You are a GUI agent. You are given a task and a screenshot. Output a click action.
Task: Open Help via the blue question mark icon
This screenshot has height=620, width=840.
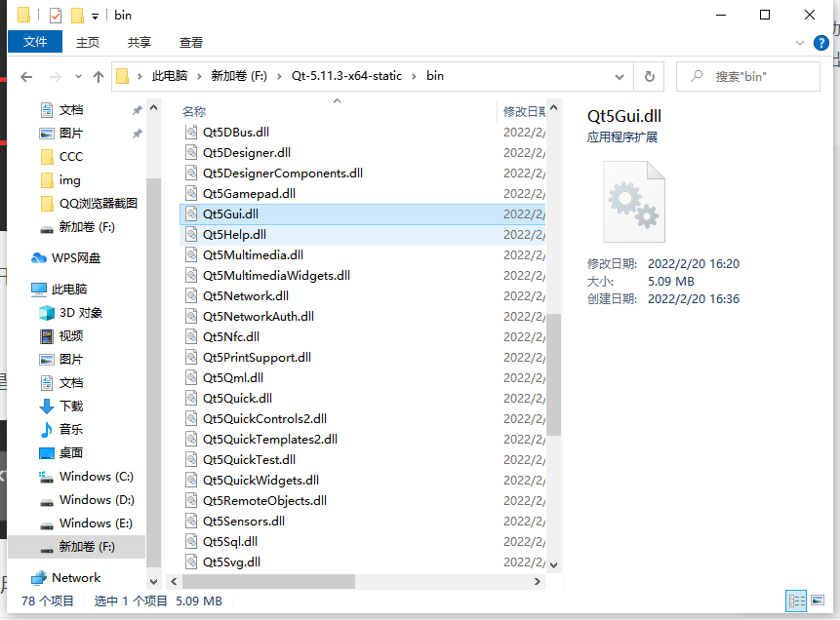tap(822, 43)
